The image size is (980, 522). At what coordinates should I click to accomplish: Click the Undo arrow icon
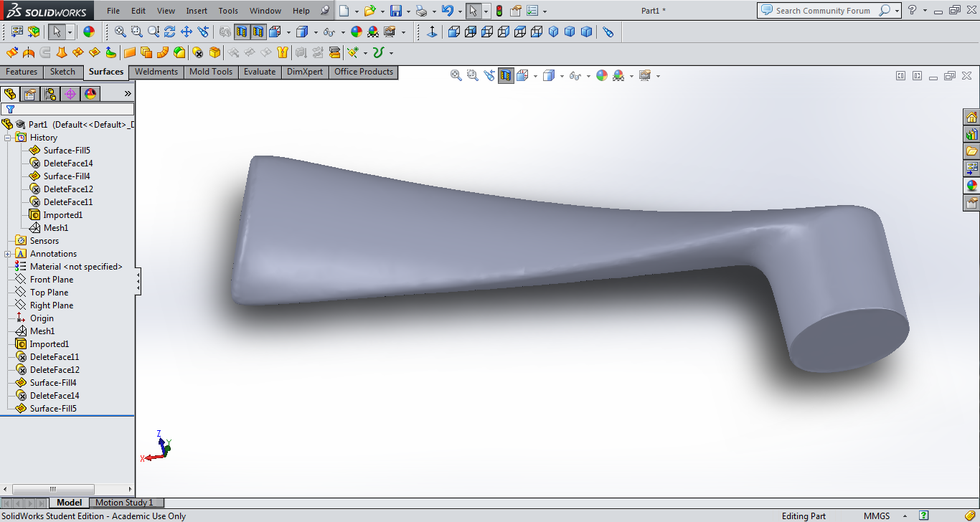pos(448,11)
